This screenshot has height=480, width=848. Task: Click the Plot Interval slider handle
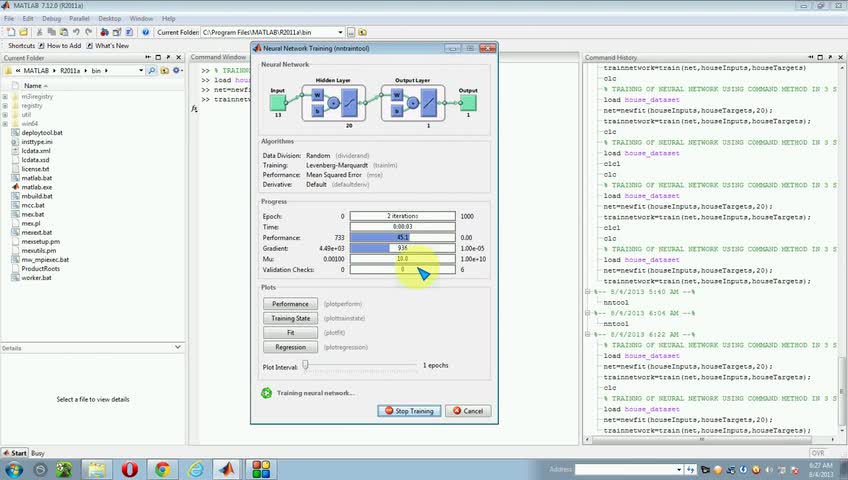pyautogui.click(x=306, y=365)
